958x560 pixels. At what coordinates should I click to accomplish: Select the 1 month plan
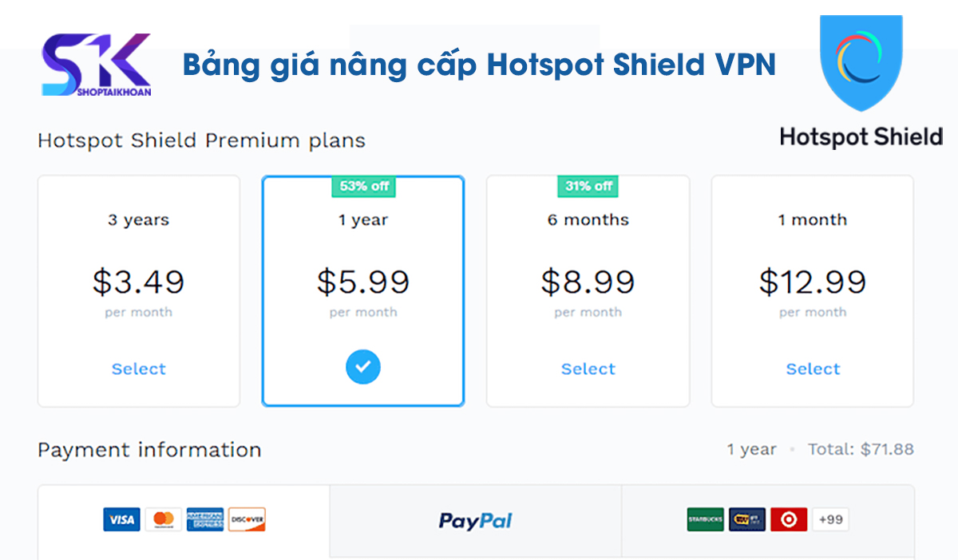pos(812,369)
